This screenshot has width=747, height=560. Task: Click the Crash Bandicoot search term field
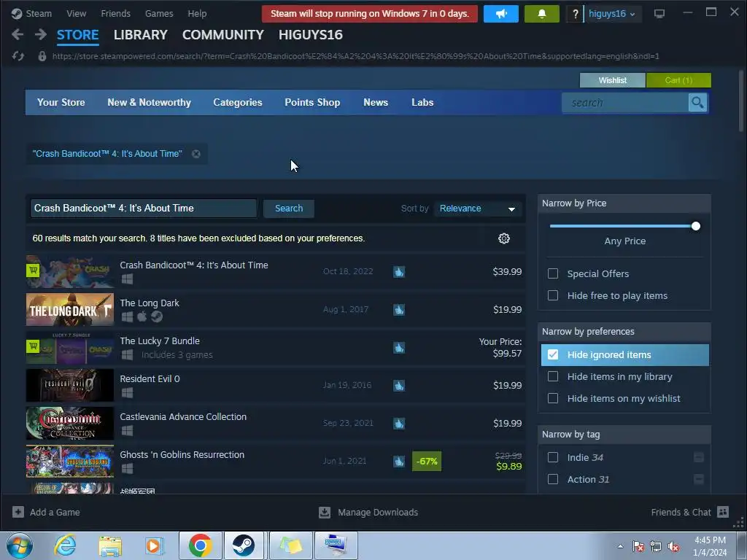[144, 209]
